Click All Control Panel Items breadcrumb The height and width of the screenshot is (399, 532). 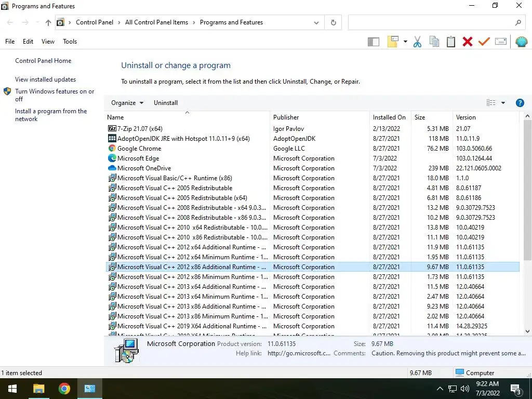click(156, 22)
